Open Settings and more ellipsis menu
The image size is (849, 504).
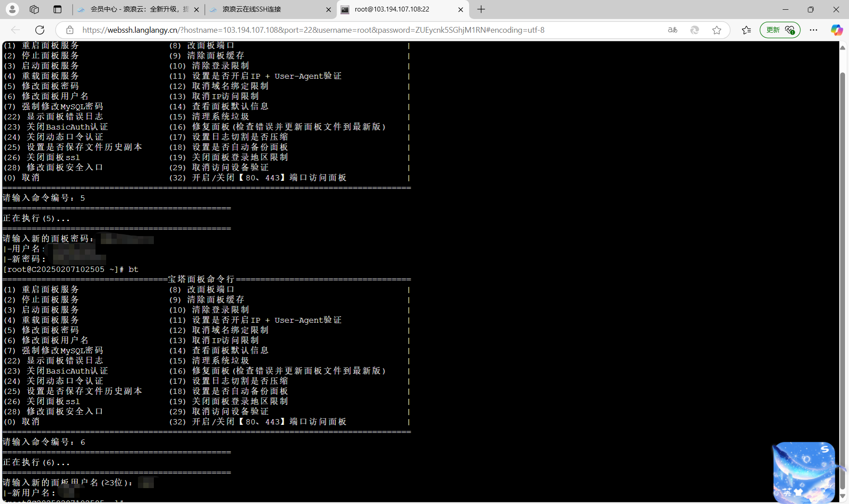[814, 30]
